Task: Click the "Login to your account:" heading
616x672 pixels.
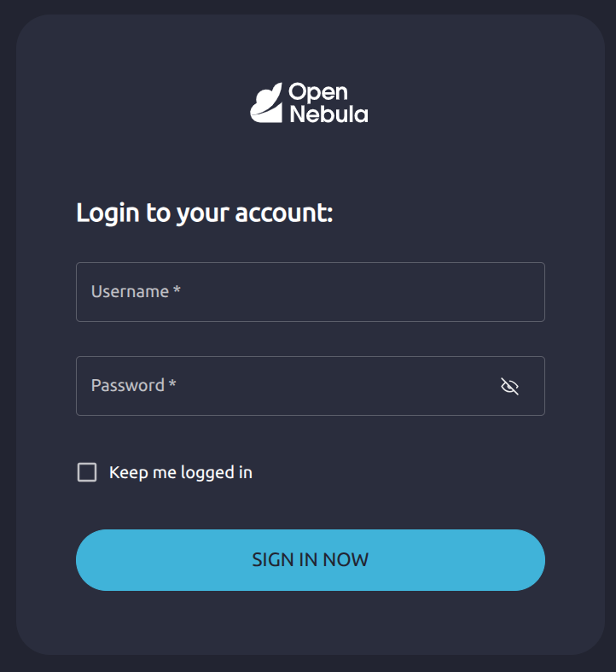Action: 204,213
